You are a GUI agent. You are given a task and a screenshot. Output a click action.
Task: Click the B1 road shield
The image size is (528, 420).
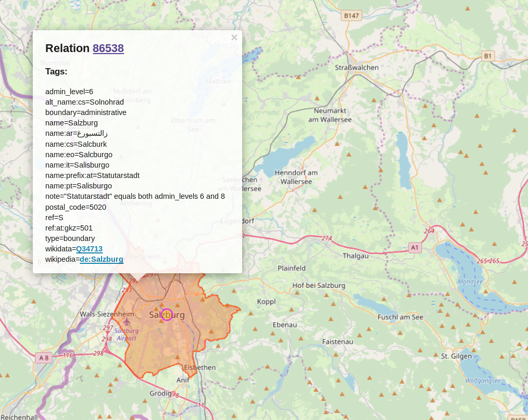[x=487, y=56]
